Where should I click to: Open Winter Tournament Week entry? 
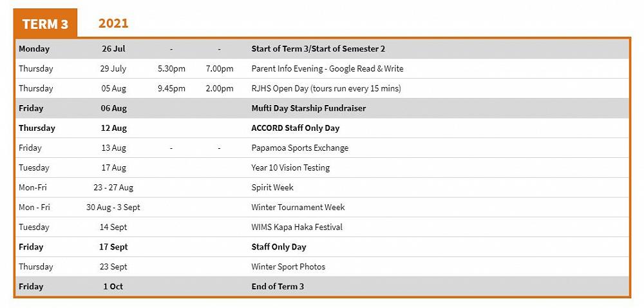[298, 207]
